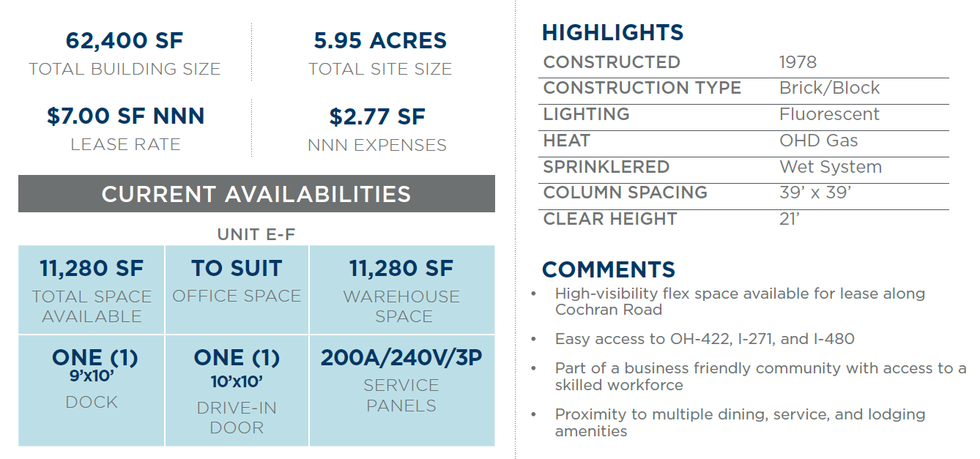Click the HIGHLIGHTS section heading
Screen dimensions: 980x459
[612, 33]
